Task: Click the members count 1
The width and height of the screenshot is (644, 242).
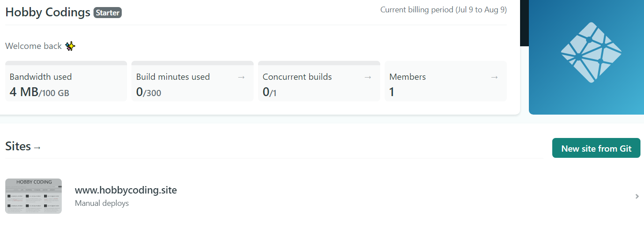Action: coord(392,92)
